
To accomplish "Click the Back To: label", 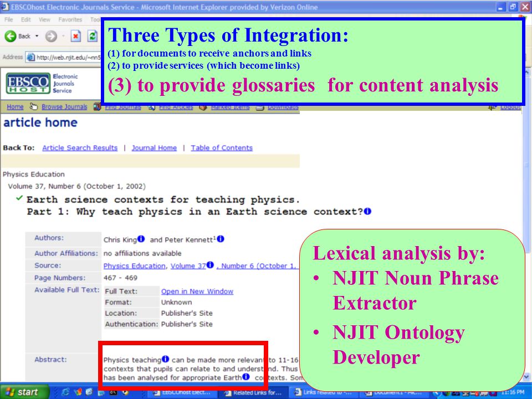I will tap(19, 148).
